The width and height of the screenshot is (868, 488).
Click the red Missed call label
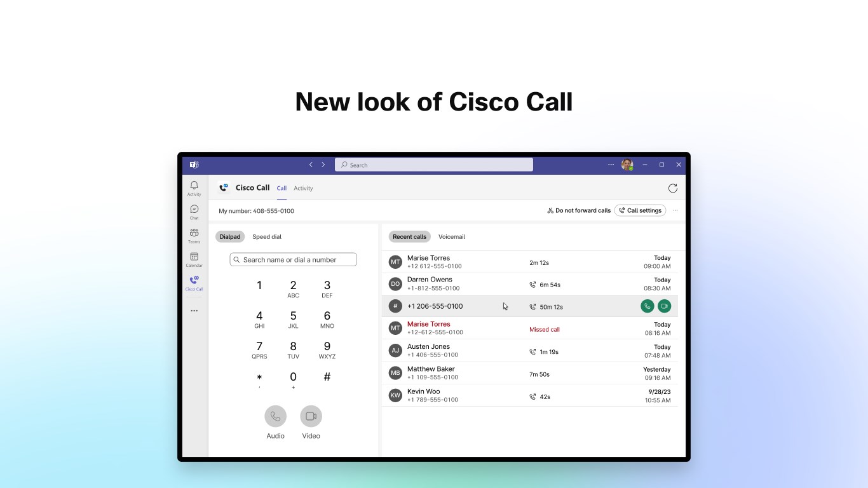coord(545,330)
